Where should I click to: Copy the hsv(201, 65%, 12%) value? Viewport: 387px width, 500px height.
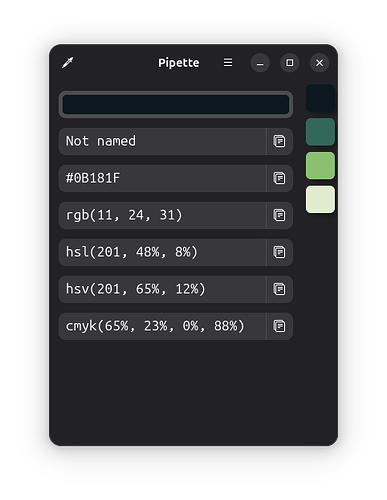(279, 289)
